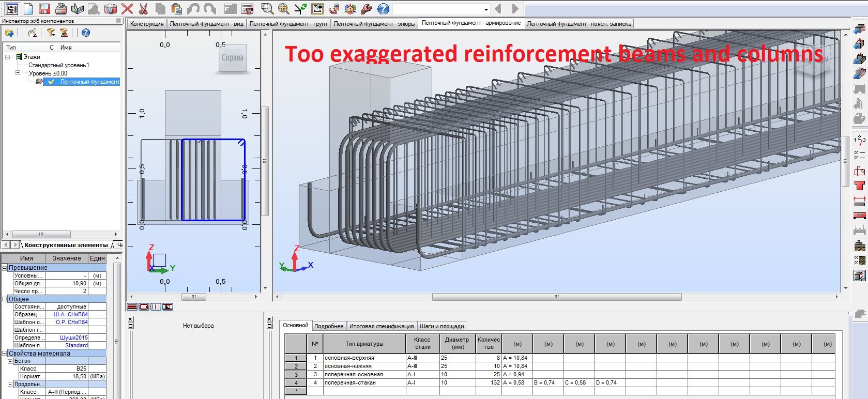
Task: Click the Print icon in toolbar
Action: [61, 9]
